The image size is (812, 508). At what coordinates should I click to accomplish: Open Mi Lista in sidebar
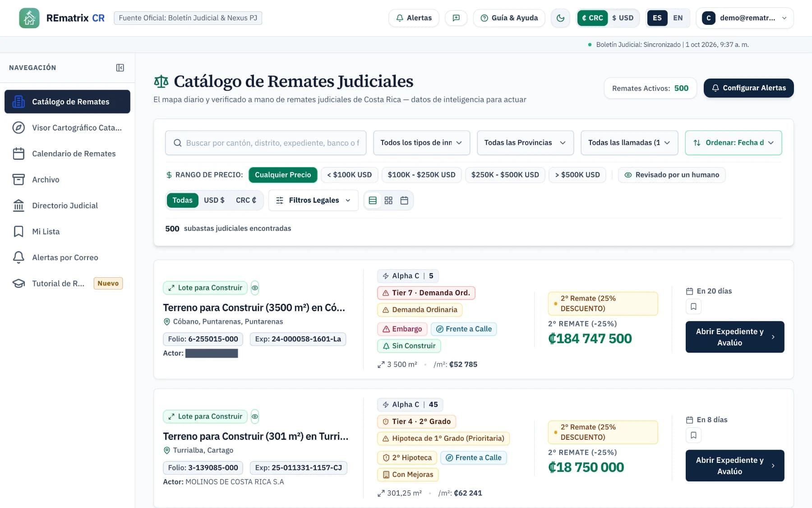68,232
